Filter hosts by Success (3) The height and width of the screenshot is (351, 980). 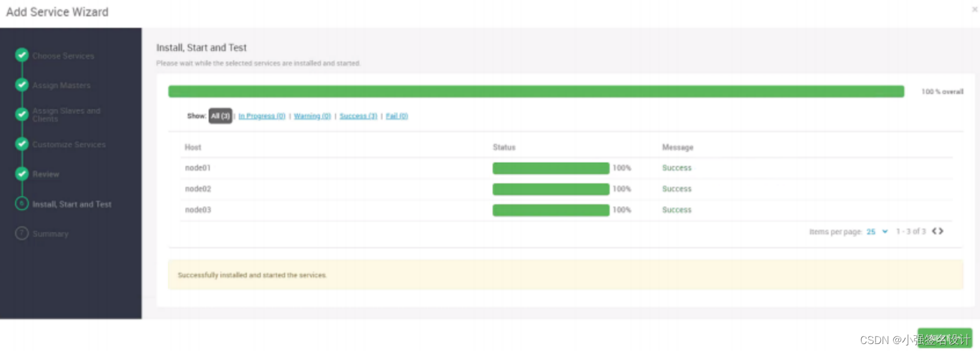tap(358, 116)
